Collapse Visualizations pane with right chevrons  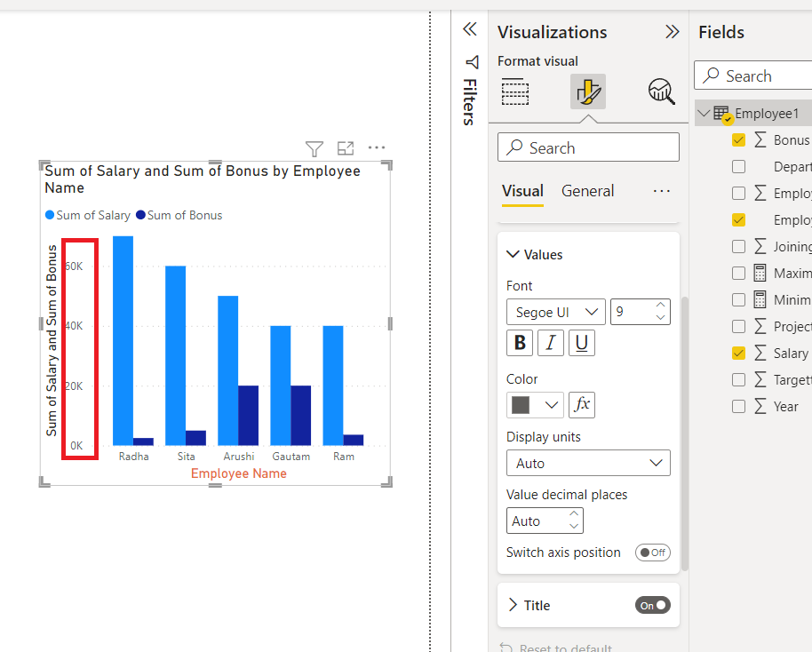673,32
